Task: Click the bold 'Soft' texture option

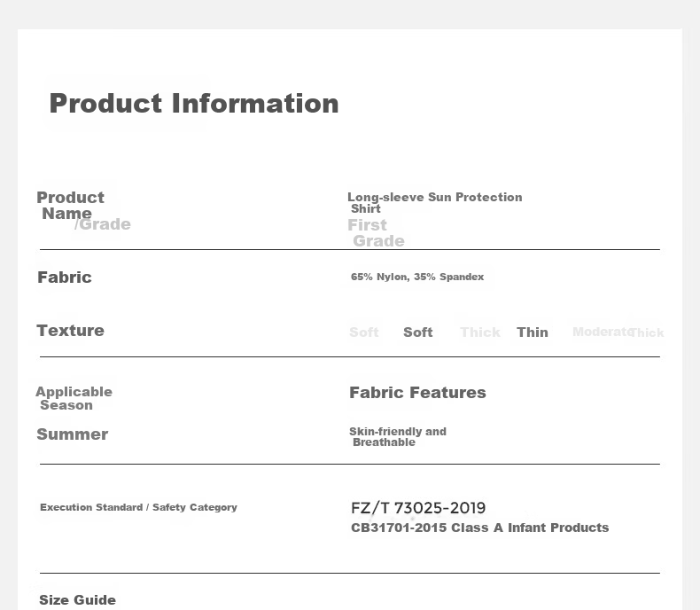Action: pos(418,332)
